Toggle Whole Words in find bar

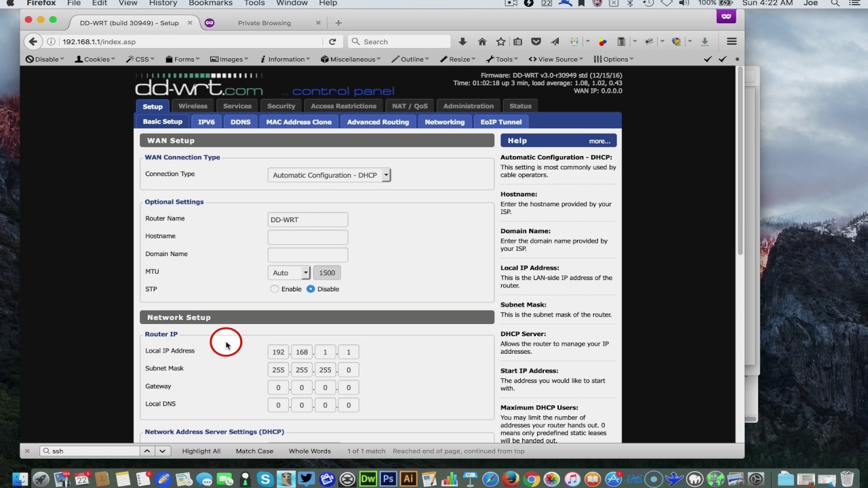point(310,451)
